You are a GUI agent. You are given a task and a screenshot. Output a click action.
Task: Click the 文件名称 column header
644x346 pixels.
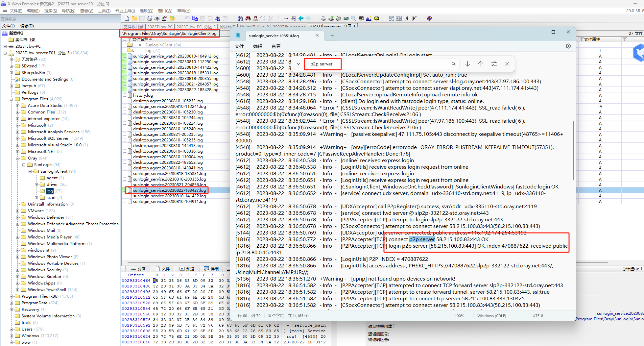[140, 39]
